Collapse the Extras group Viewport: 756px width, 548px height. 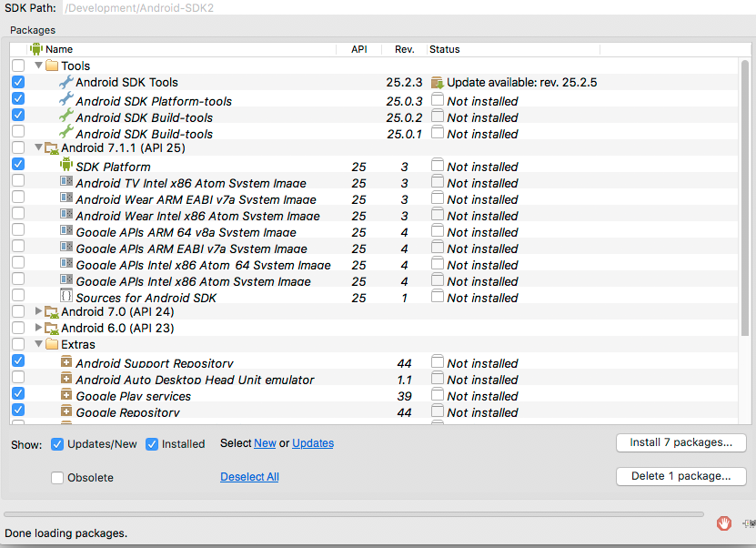(x=38, y=344)
